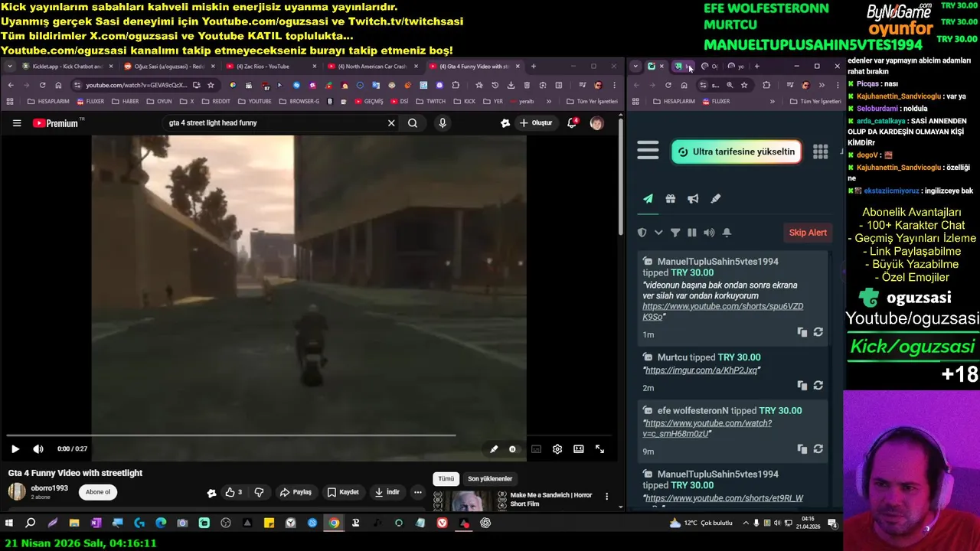Clear the YouTube search box text
The width and height of the screenshot is (980, 551).
tap(391, 122)
